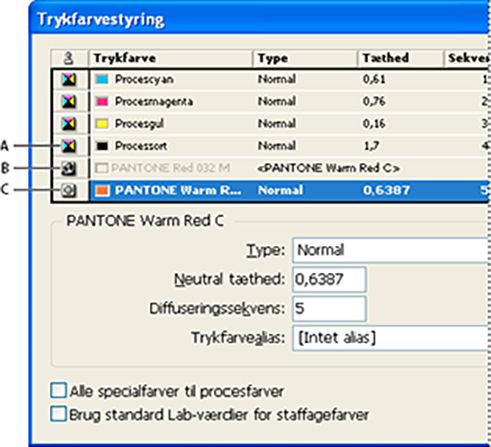Viewport: 491px width, 447px height.
Task: Click the Normal type cell in Procesmagenta row
Action: (277, 101)
